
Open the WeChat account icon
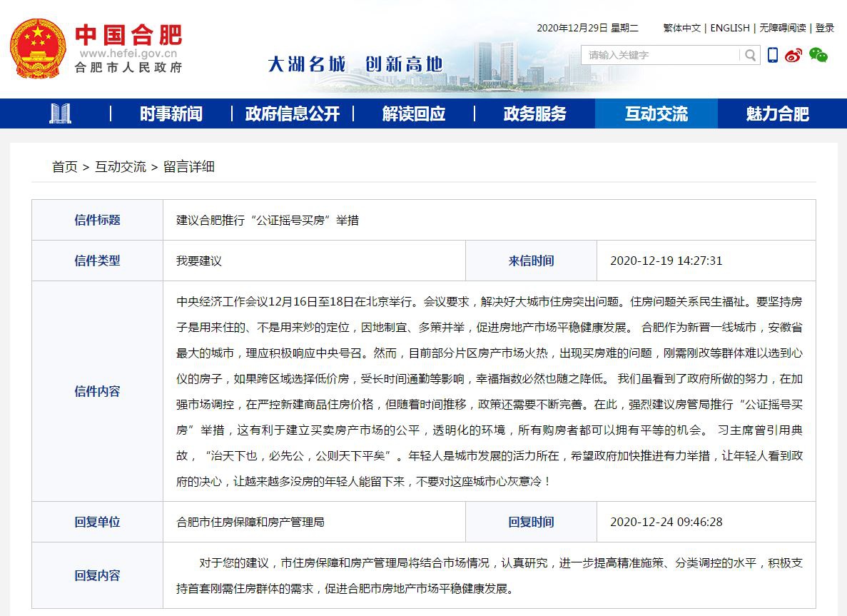[x=818, y=55]
